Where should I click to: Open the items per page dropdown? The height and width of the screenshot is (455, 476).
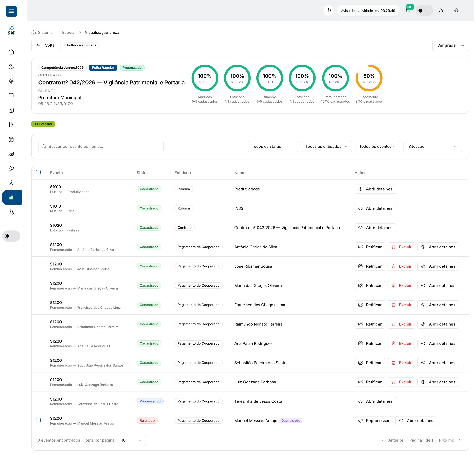tap(132, 440)
